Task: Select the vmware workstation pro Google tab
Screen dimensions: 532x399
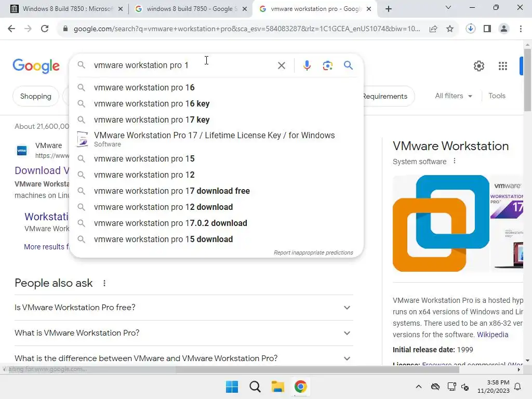Action: (315, 9)
